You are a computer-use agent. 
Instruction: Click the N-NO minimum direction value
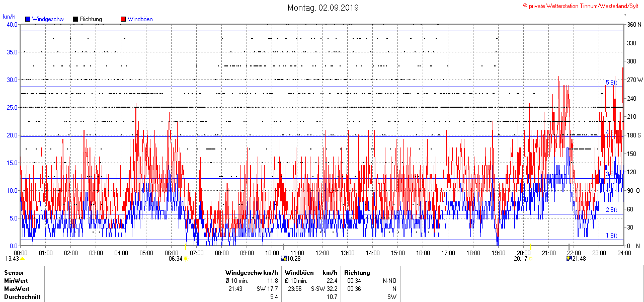click(x=389, y=281)
